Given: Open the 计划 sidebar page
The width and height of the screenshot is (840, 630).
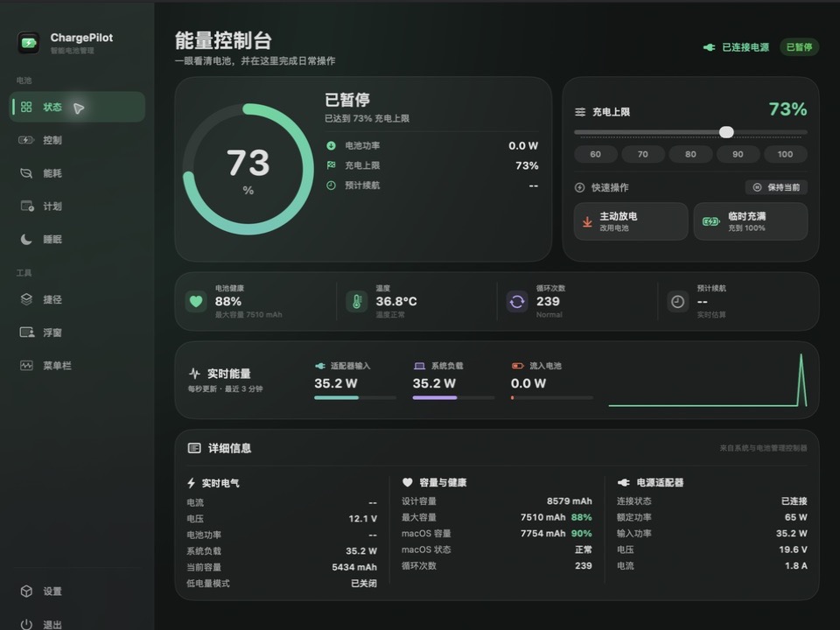Looking at the screenshot, I should point(77,206).
